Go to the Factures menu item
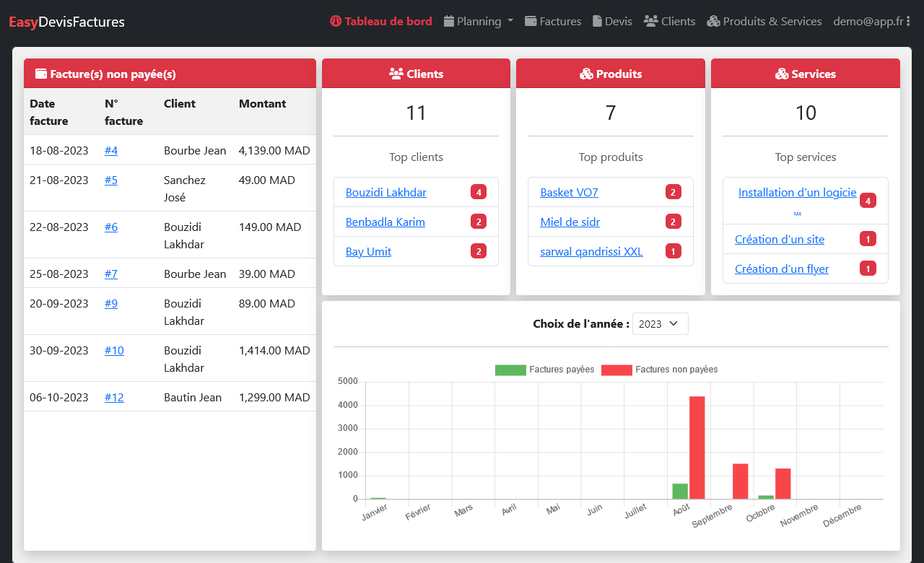Image resolution: width=924 pixels, height=563 pixels. tap(560, 22)
